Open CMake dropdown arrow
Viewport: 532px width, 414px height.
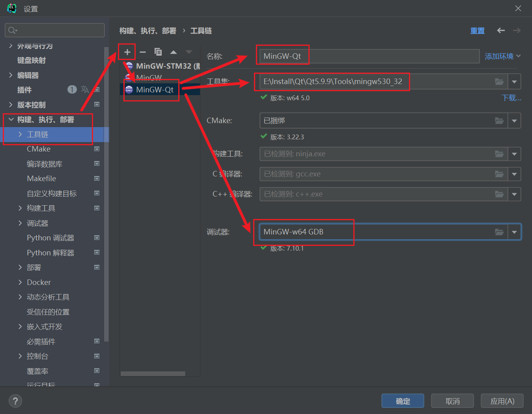pyautogui.click(x=514, y=121)
